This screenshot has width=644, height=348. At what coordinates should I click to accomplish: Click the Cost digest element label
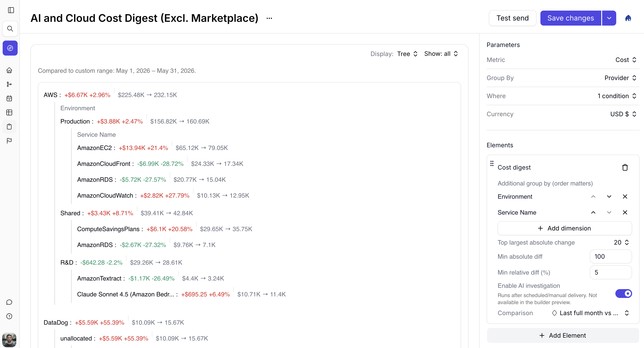tap(514, 167)
